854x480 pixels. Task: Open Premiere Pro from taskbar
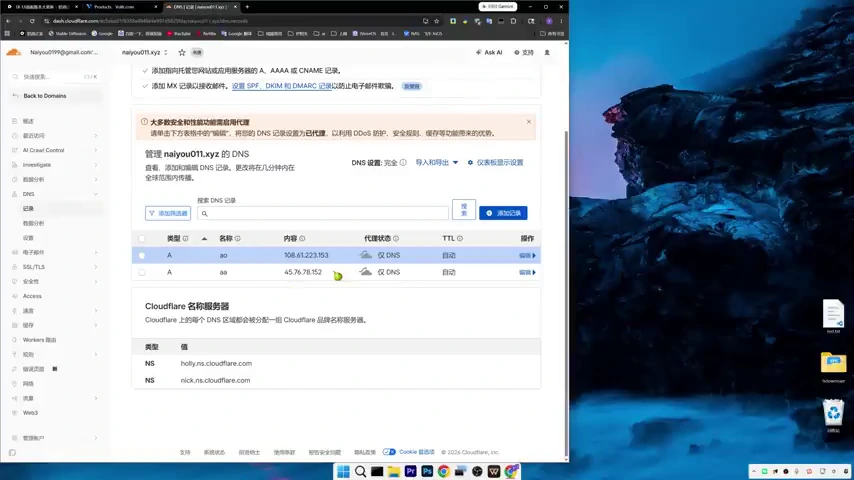coord(410,472)
